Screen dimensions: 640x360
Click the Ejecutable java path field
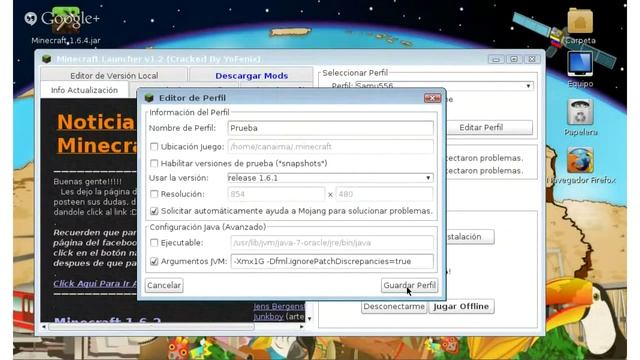click(x=332, y=243)
